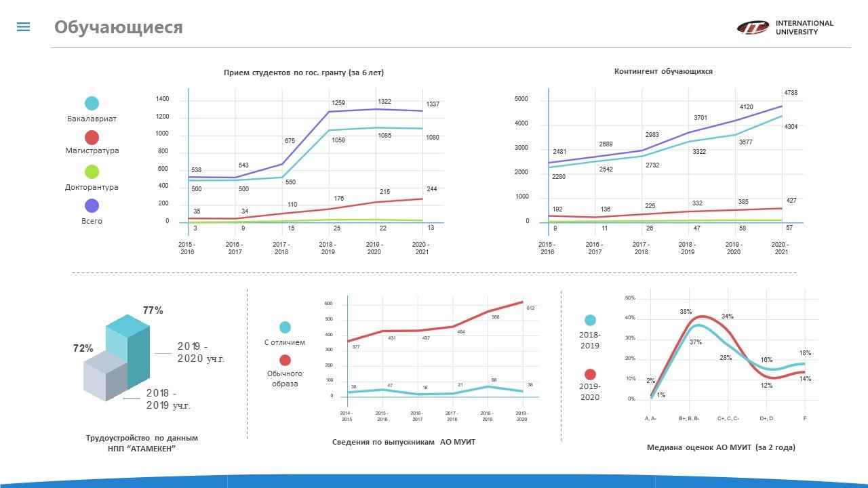This screenshot has width=868, height=488.
Task: Click the 2019-2020 median legend circle
Action: click(x=590, y=374)
